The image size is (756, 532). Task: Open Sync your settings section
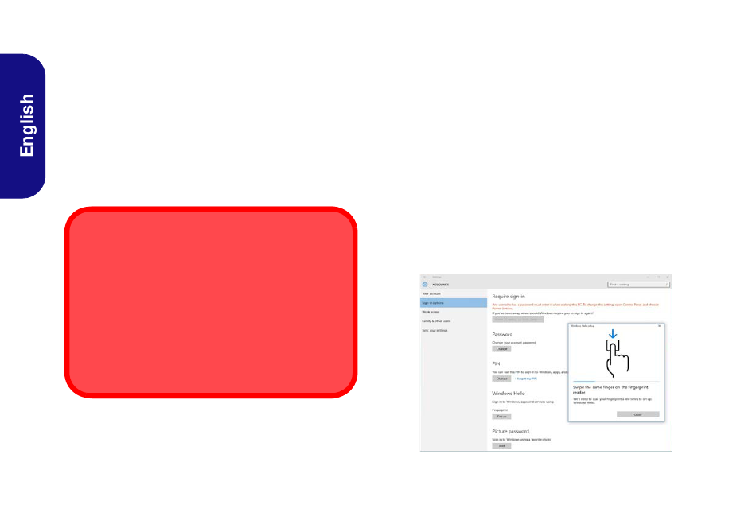pos(435,330)
